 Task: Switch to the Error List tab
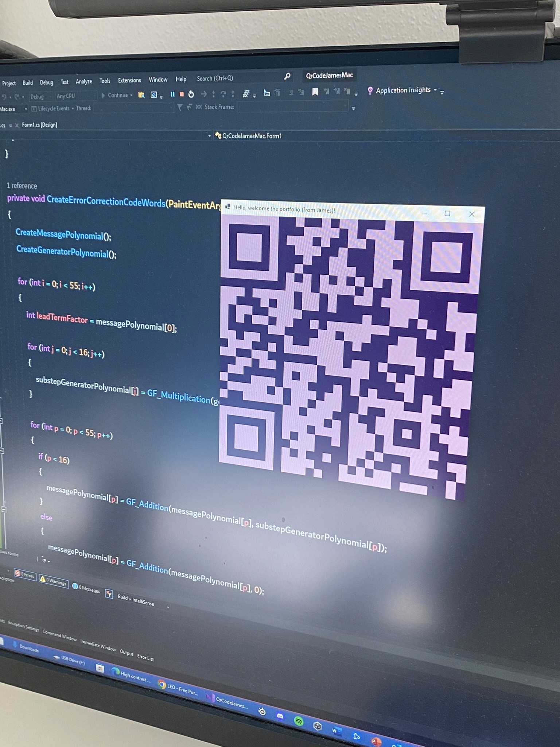click(x=145, y=657)
